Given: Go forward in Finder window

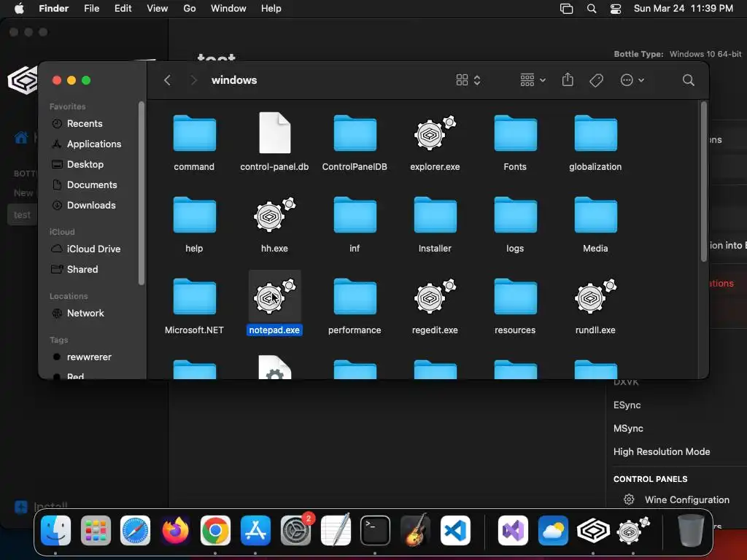Looking at the screenshot, I should coord(193,80).
